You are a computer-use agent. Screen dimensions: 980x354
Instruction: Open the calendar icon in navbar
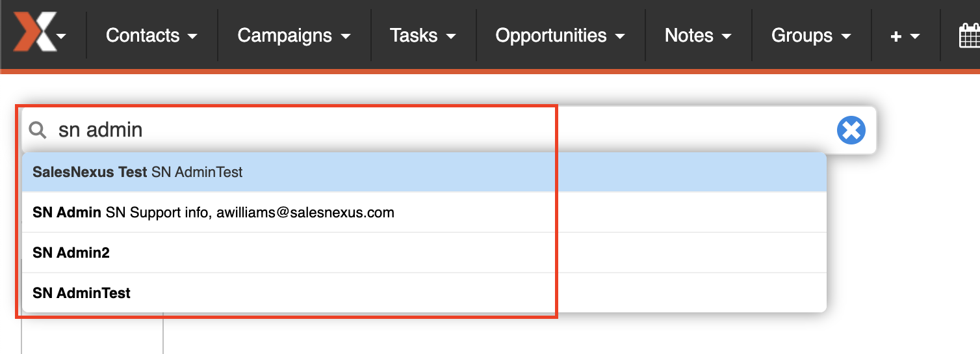point(969,35)
